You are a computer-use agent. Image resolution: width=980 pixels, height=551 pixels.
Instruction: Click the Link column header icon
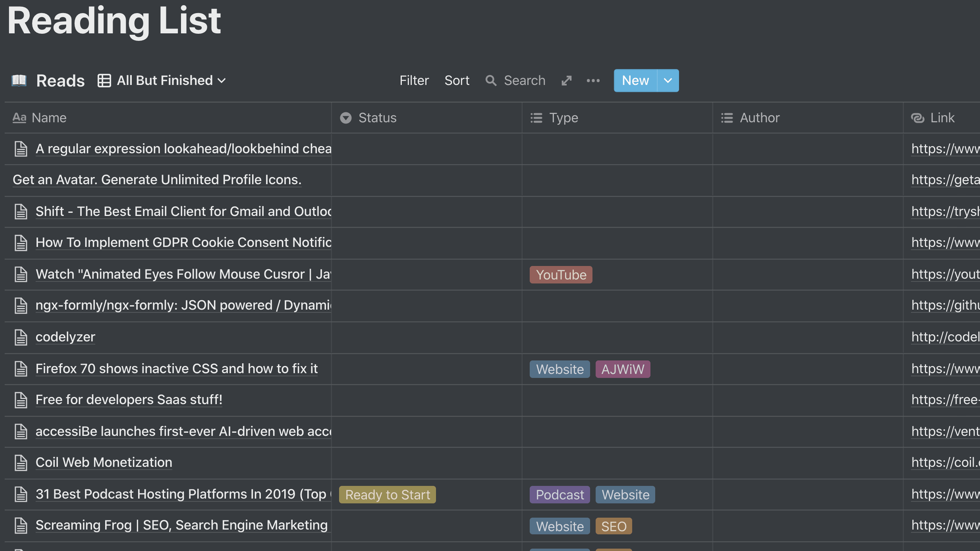tap(917, 118)
